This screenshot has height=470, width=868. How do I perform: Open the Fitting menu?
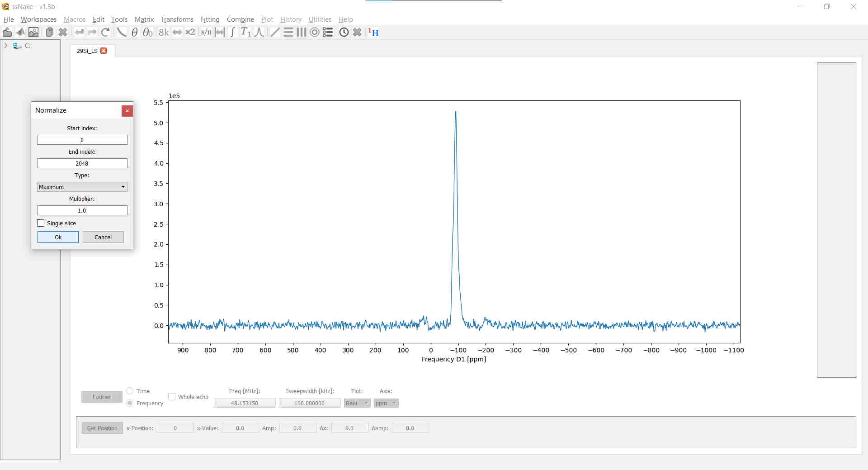pyautogui.click(x=210, y=19)
